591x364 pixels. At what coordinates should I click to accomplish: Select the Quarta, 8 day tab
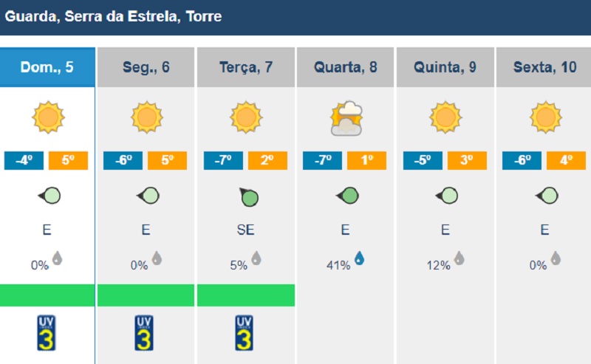tap(345, 67)
